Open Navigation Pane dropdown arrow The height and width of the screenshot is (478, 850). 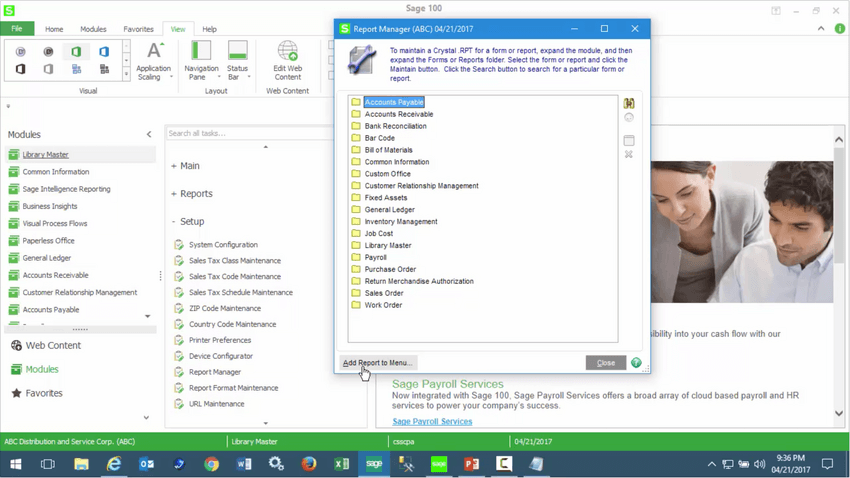pos(219,77)
